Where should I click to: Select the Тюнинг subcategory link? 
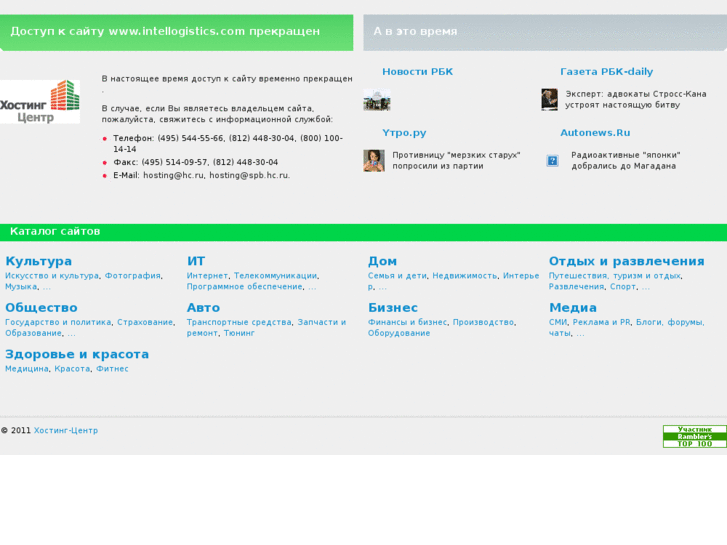[239, 333]
